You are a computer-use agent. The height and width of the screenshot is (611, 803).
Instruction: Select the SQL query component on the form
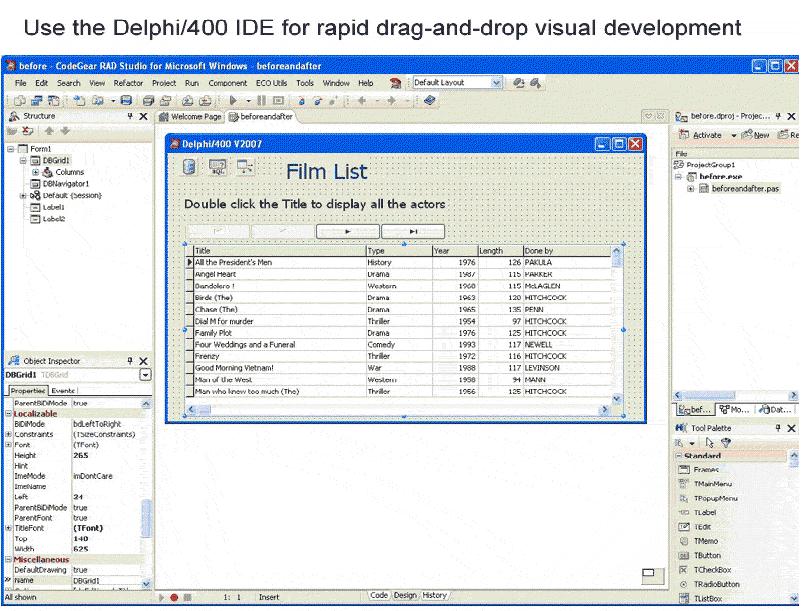point(218,166)
